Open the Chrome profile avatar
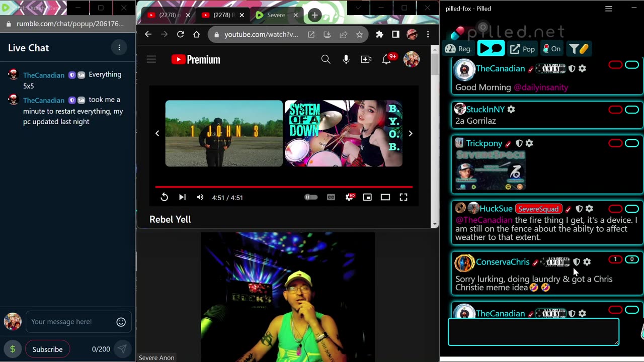644x362 pixels. (412, 34)
